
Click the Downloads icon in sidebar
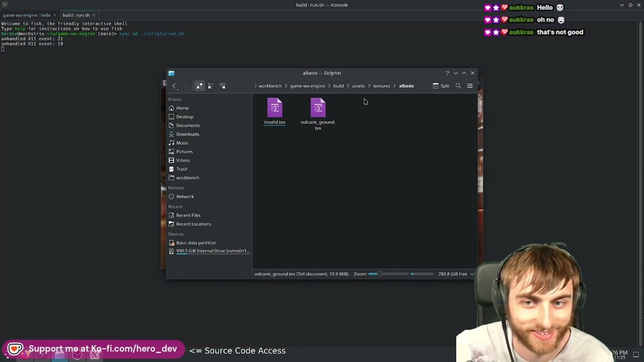(x=172, y=134)
